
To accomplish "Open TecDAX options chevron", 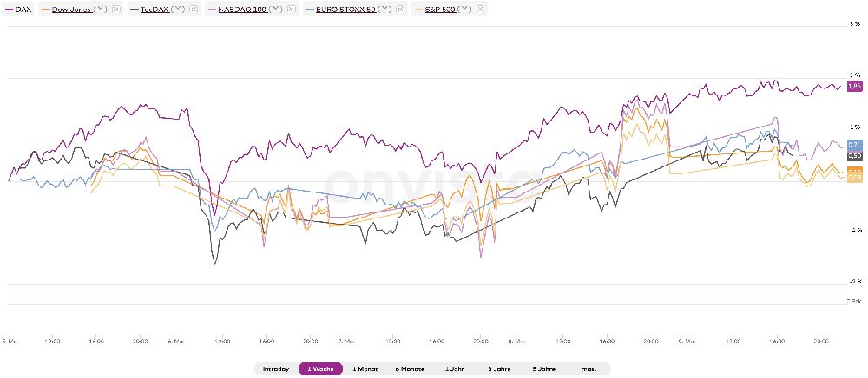I will pyautogui.click(x=178, y=9).
